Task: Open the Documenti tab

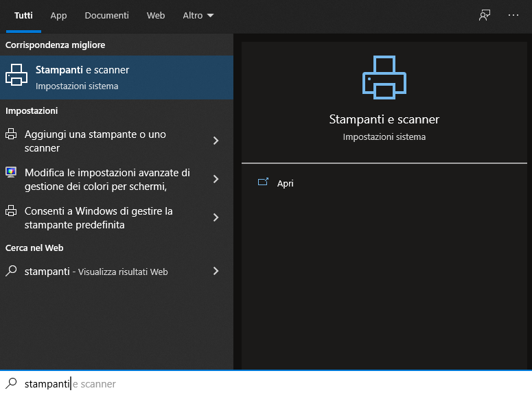Action: coord(106,16)
